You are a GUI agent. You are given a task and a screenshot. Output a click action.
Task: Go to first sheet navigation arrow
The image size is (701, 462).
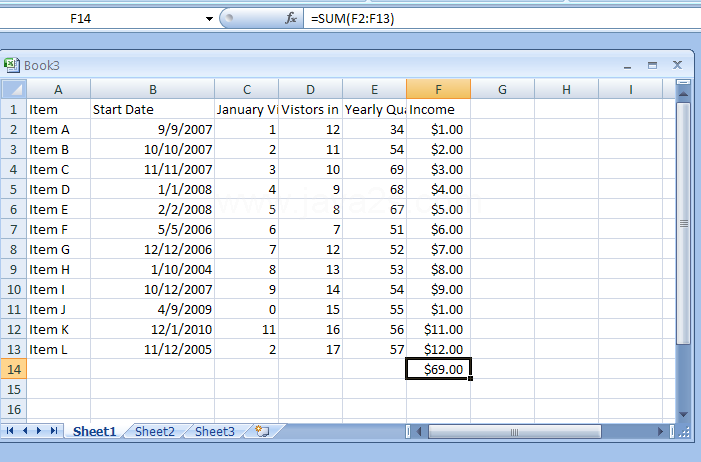pyautogui.click(x=10, y=431)
